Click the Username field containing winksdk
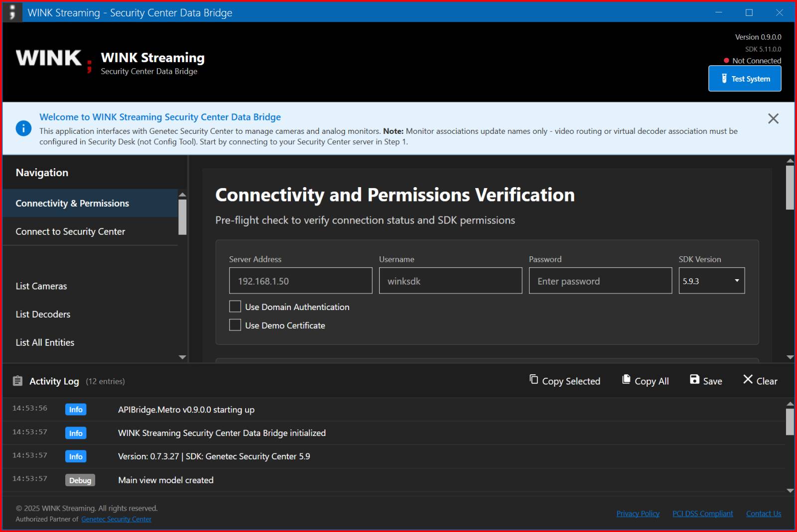 [450, 281]
